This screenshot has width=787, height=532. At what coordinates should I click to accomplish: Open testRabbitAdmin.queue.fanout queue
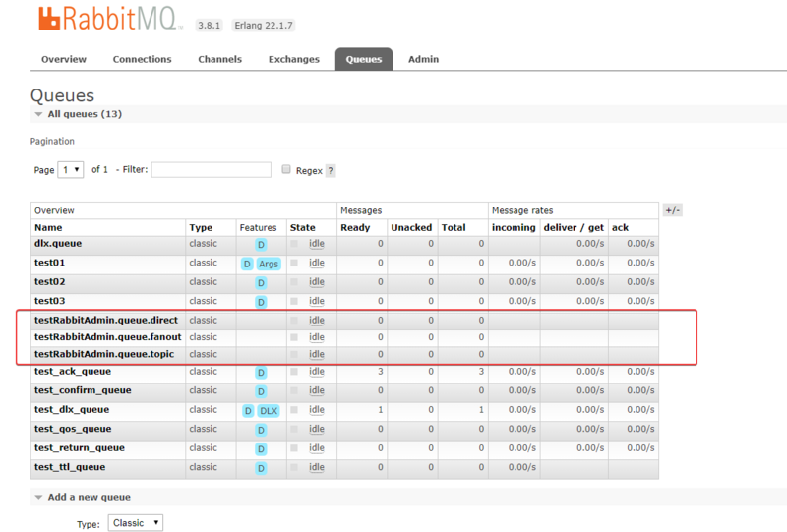pyautogui.click(x=108, y=337)
